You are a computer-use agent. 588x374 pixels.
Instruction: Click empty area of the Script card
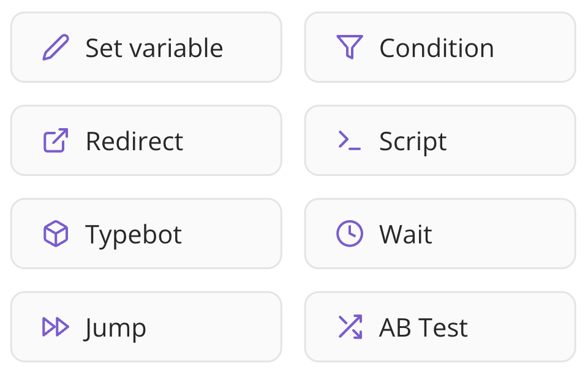point(514,141)
